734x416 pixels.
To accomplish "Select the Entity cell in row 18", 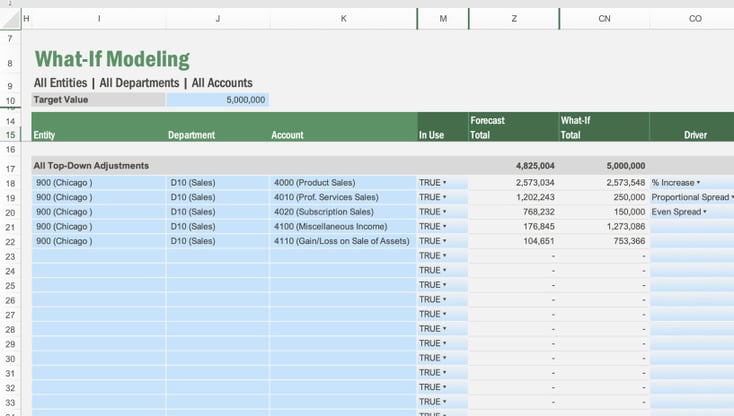I will [x=98, y=183].
